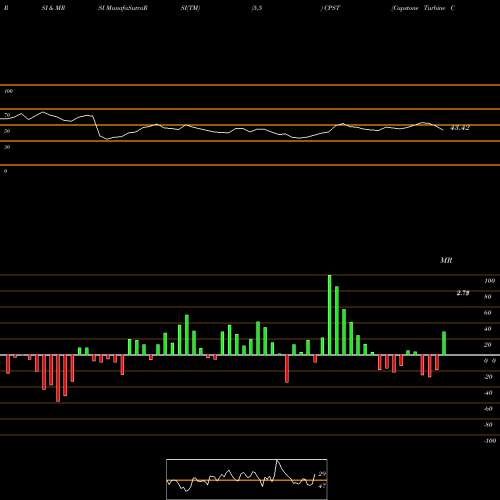
Task: Click the last green bar at histogram's right end
Action: pyautogui.click(x=444, y=343)
